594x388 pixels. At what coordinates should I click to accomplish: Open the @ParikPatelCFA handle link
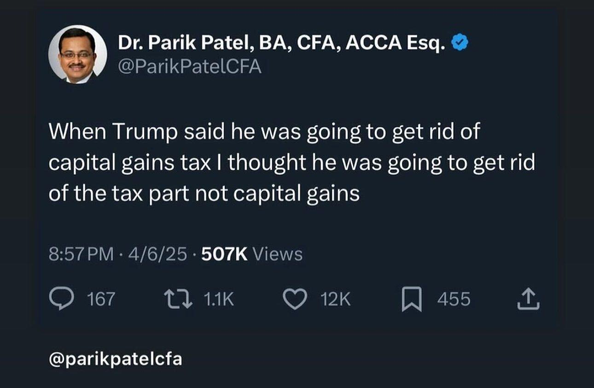(x=189, y=67)
